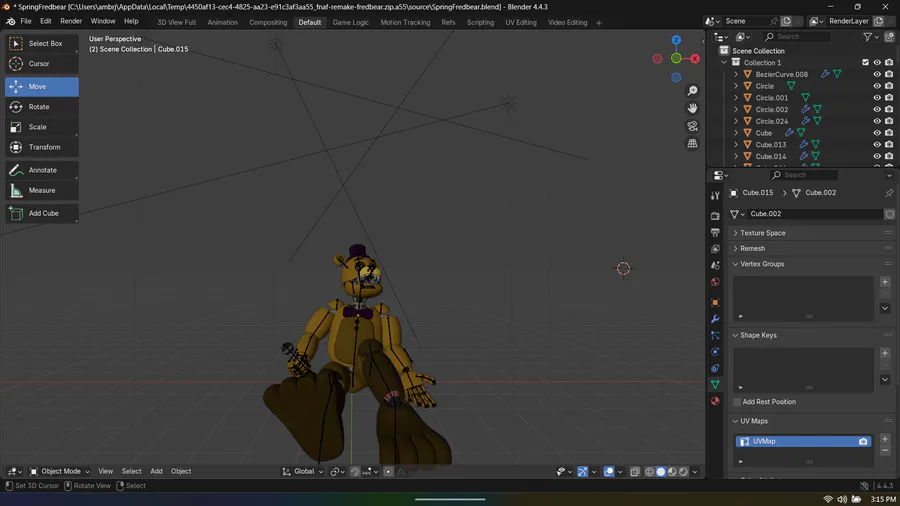Hide BezierCurve.008 with its eye icon

click(x=876, y=74)
